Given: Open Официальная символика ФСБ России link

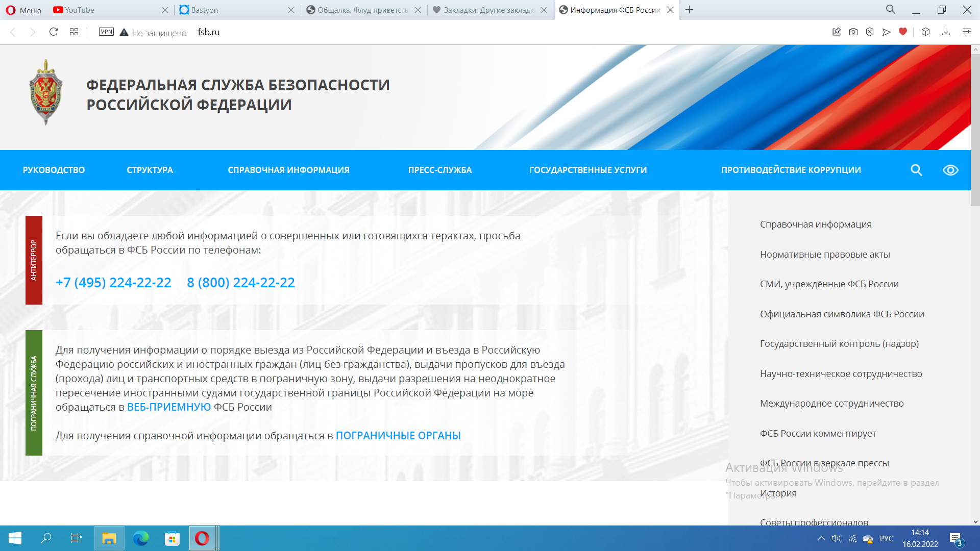Looking at the screenshot, I should point(842,314).
